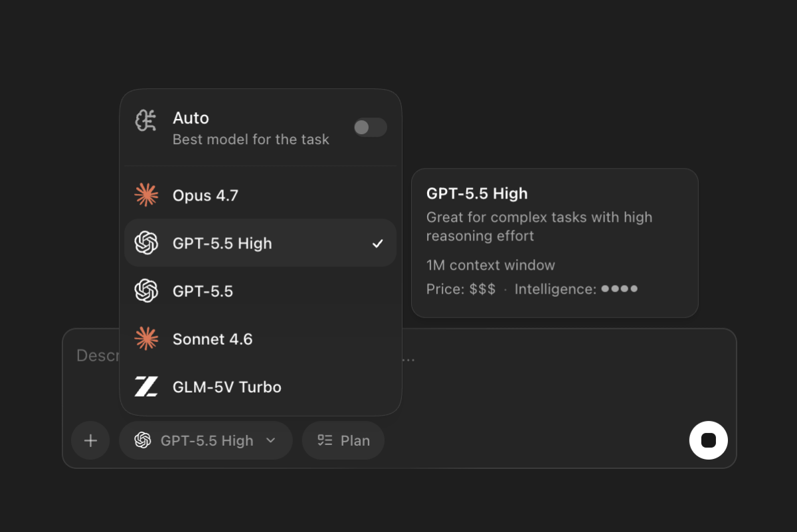797x532 pixels.
Task: Click the checkmark on GPT-5.5 High
Action: [x=378, y=244]
